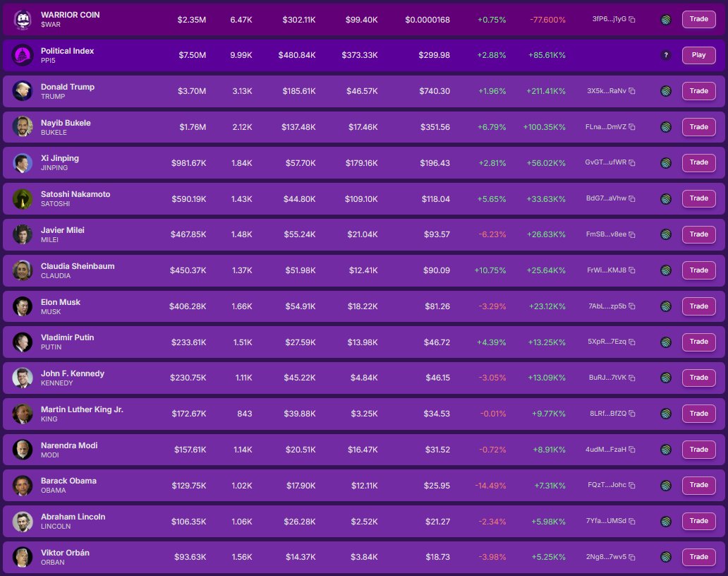The height and width of the screenshot is (576, 728).
Task: Open the Political Index logo avatar
Action: [23, 55]
